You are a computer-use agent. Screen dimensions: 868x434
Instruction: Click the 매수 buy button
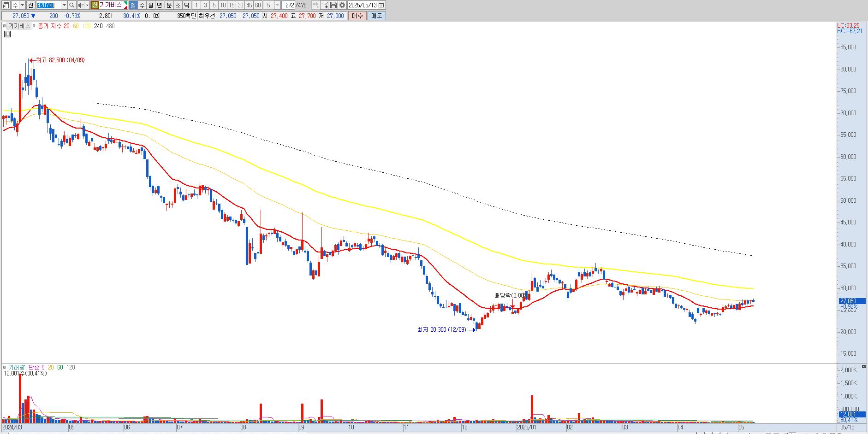coord(357,16)
